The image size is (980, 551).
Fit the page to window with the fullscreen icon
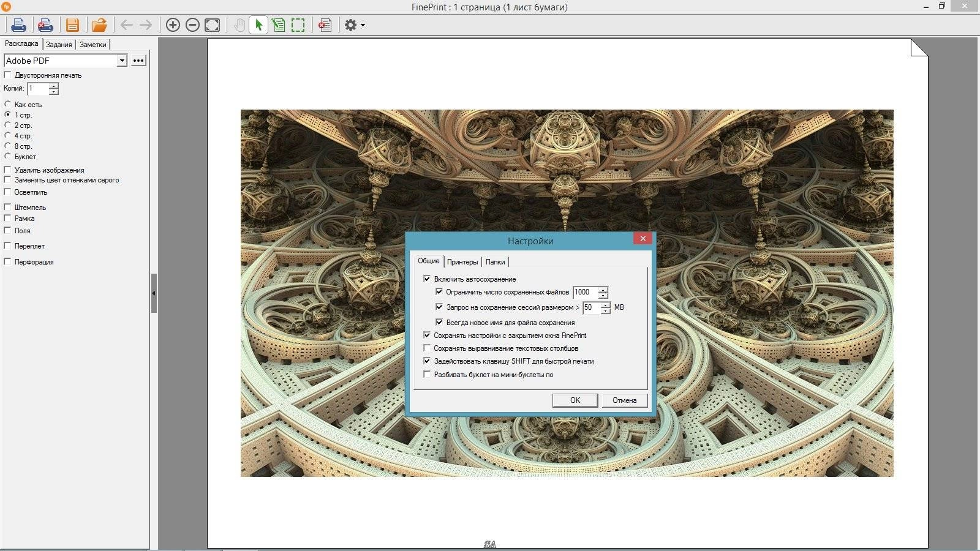[x=212, y=25]
